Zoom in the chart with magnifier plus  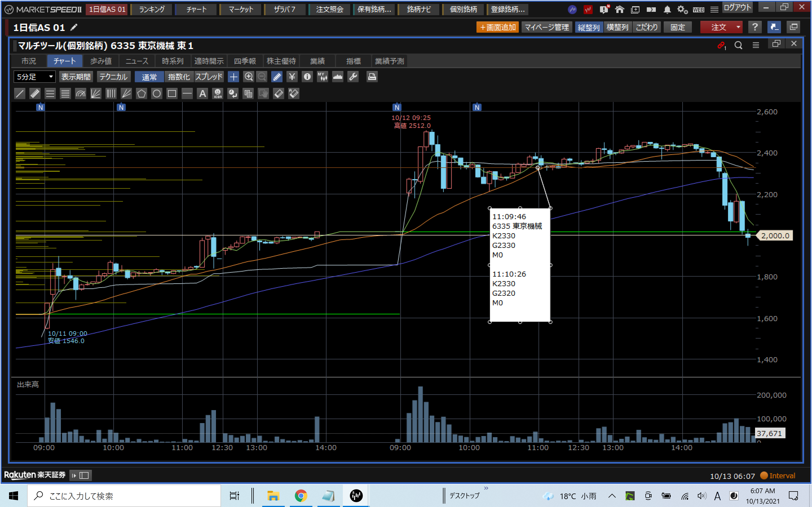248,77
